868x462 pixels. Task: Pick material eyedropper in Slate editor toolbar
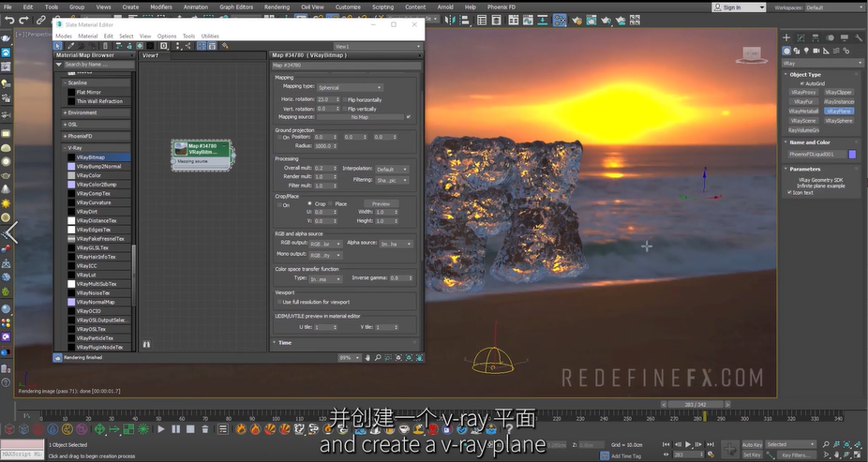(70, 46)
